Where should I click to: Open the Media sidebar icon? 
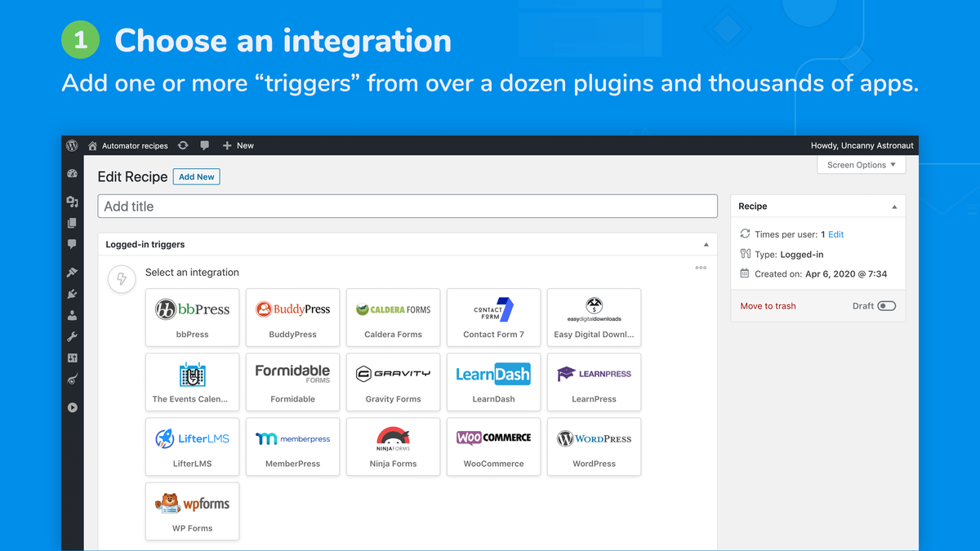coord(72,202)
